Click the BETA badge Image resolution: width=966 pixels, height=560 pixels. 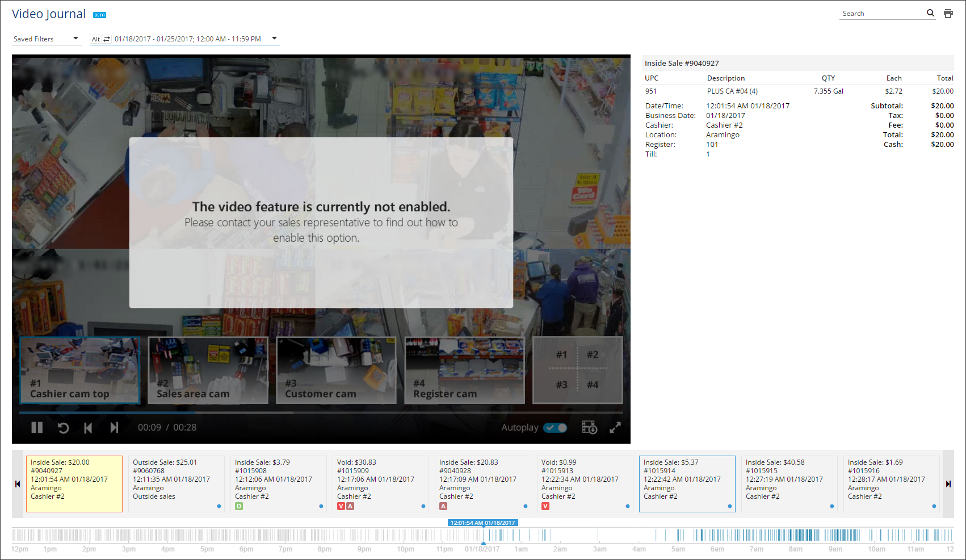point(100,15)
